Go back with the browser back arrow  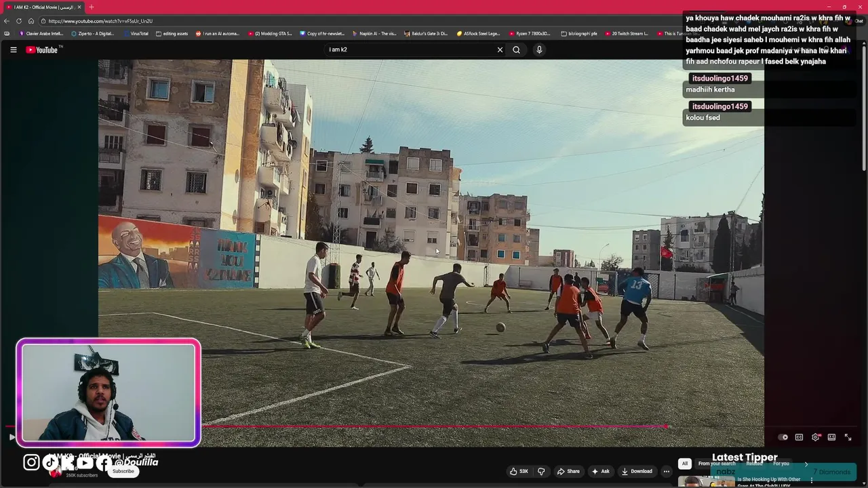pyautogui.click(x=7, y=21)
